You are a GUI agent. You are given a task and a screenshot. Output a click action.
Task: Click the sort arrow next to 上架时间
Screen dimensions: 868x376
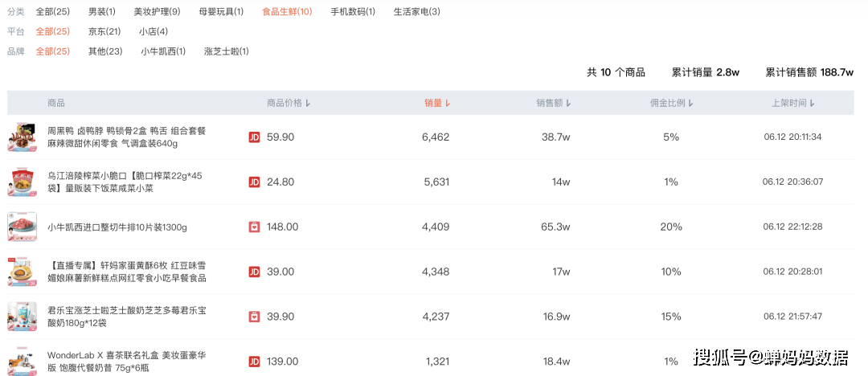pyautogui.click(x=813, y=104)
